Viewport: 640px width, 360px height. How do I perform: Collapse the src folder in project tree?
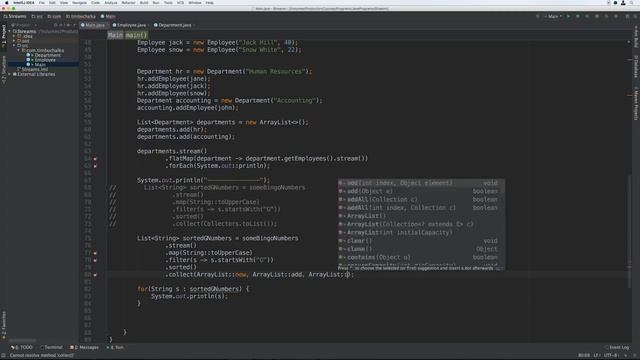click(x=14, y=45)
